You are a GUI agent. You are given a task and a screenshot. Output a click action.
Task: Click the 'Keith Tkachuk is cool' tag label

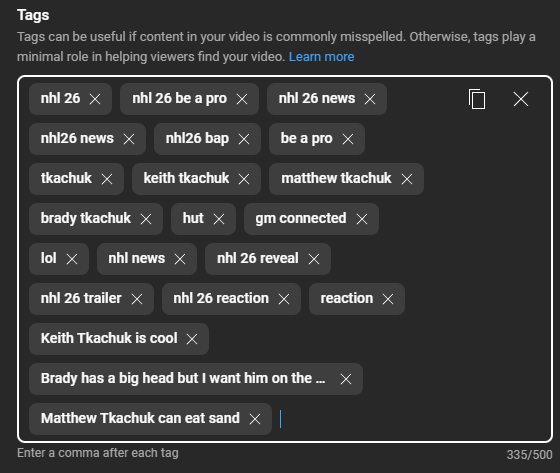click(109, 338)
